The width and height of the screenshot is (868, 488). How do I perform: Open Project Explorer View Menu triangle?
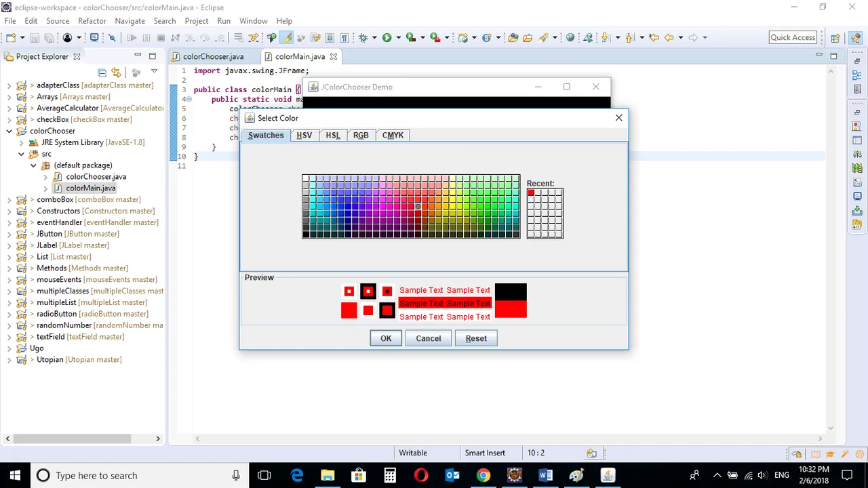[x=154, y=72]
